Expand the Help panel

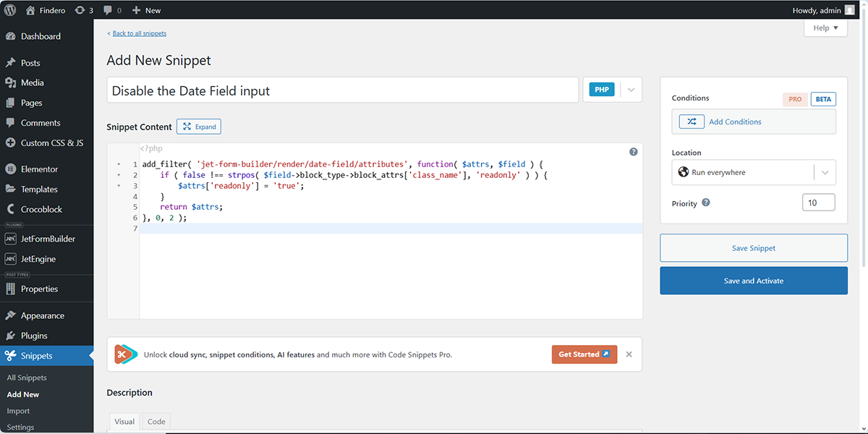825,27
